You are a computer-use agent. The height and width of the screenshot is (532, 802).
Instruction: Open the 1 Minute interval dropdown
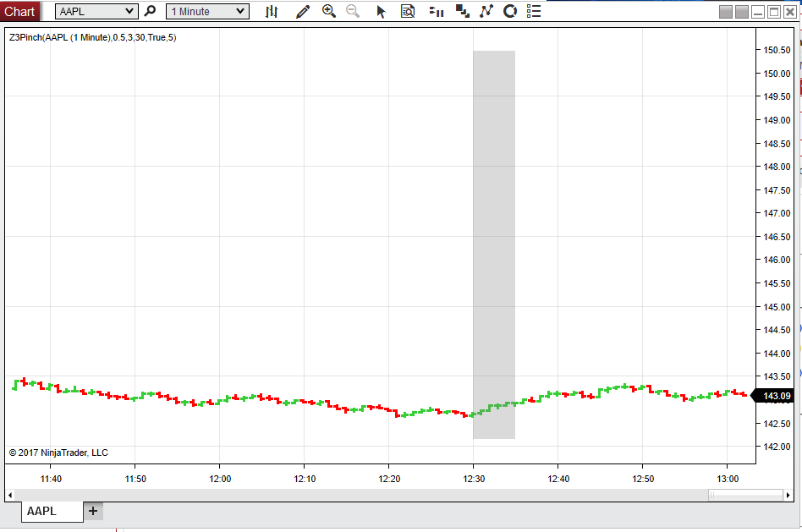point(207,11)
